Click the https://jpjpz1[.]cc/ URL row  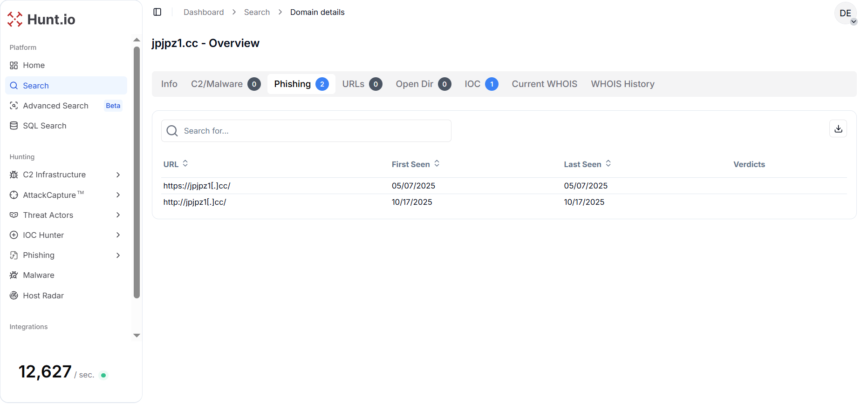197,186
